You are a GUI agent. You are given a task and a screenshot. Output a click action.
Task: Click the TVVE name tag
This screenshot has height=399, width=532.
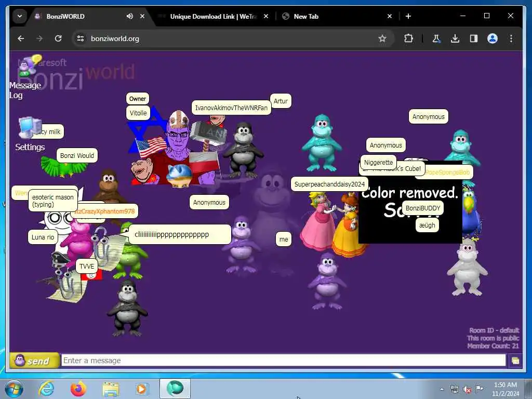click(x=87, y=267)
